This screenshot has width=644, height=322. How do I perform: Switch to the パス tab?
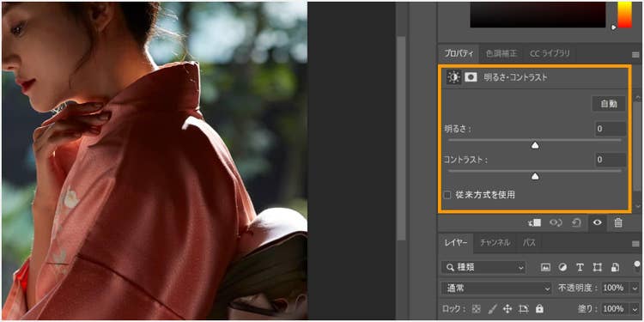(x=529, y=243)
